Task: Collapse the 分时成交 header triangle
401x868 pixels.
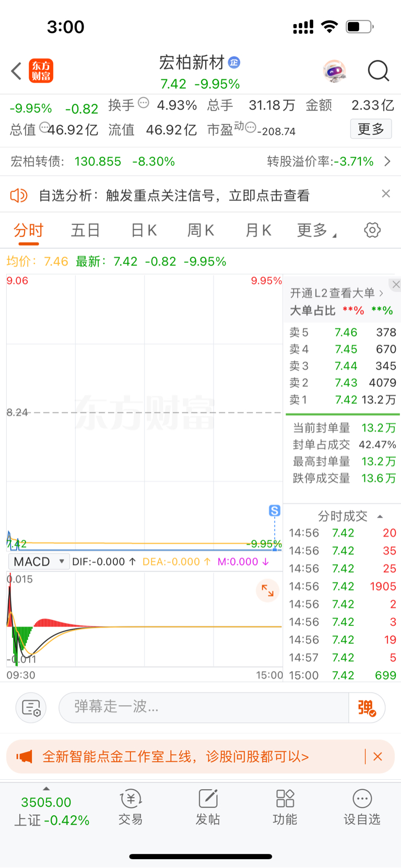Action: 380,516
